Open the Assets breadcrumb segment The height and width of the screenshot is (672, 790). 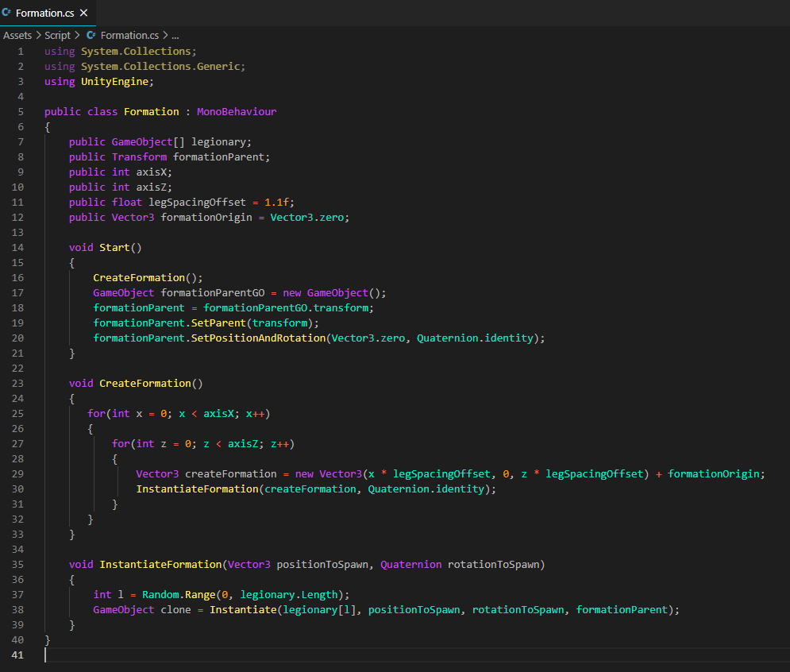[17, 35]
